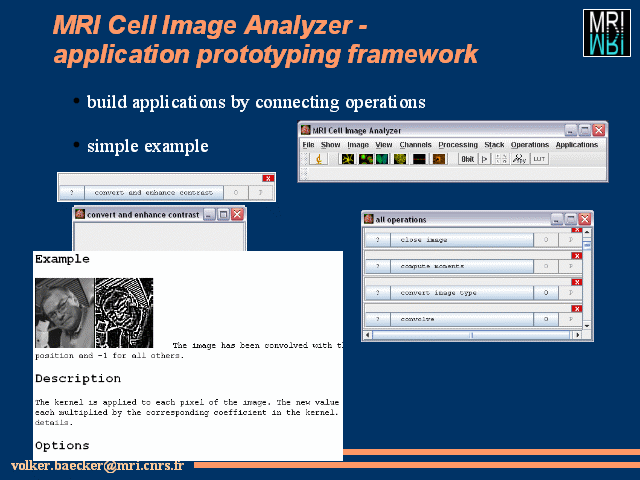Screen dimensions: 640x480
Task: Open the Show menu
Action: [x=330, y=145]
